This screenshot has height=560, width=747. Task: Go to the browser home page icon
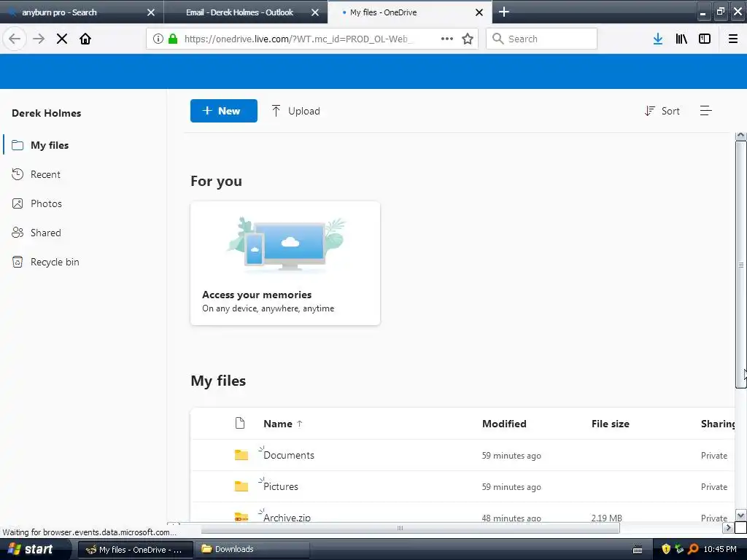(85, 39)
